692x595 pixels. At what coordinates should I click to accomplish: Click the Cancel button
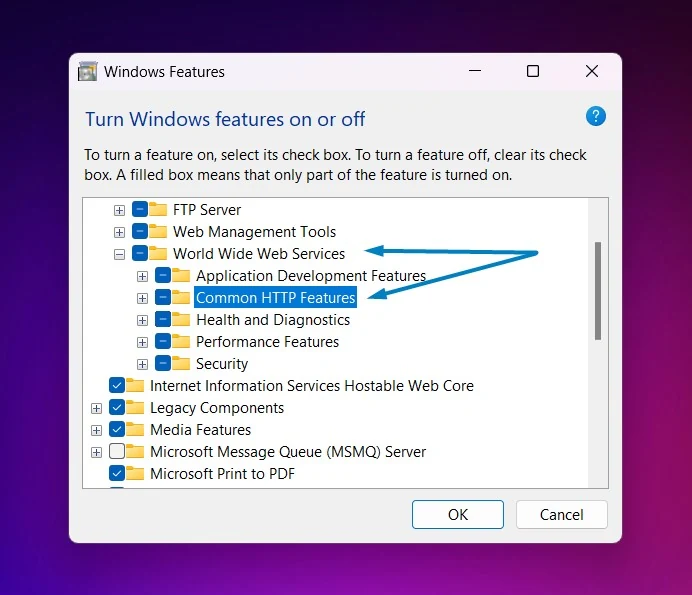[561, 514]
